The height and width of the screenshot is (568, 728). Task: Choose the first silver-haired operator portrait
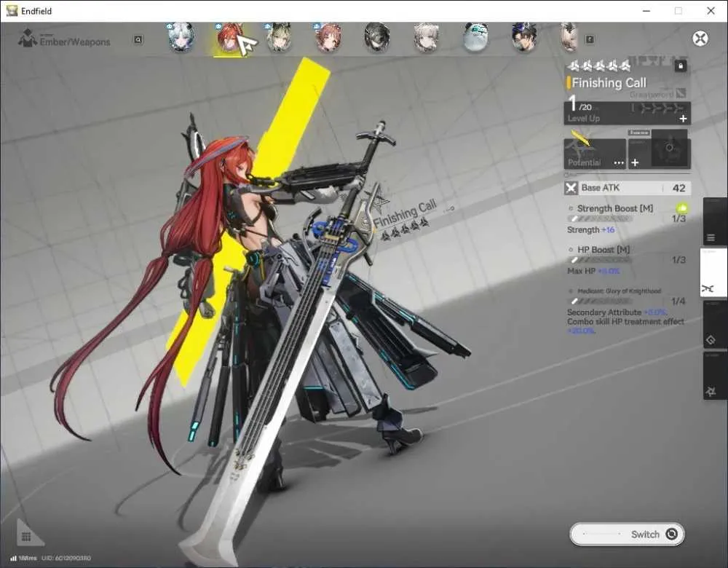181,37
